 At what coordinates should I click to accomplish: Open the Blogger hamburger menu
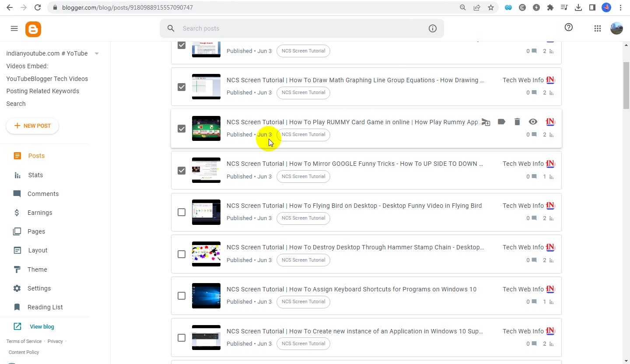click(x=14, y=28)
